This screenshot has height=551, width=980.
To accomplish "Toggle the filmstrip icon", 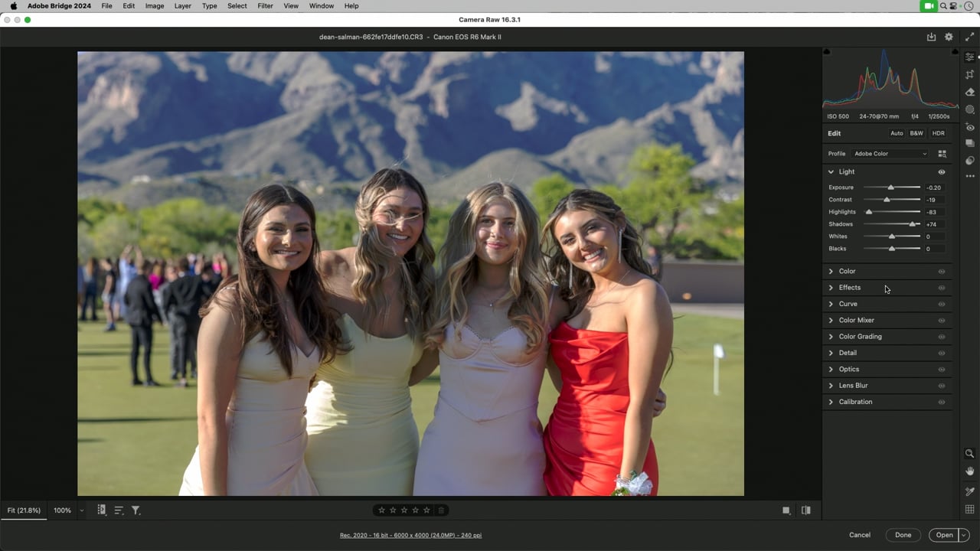I will pos(101,510).
